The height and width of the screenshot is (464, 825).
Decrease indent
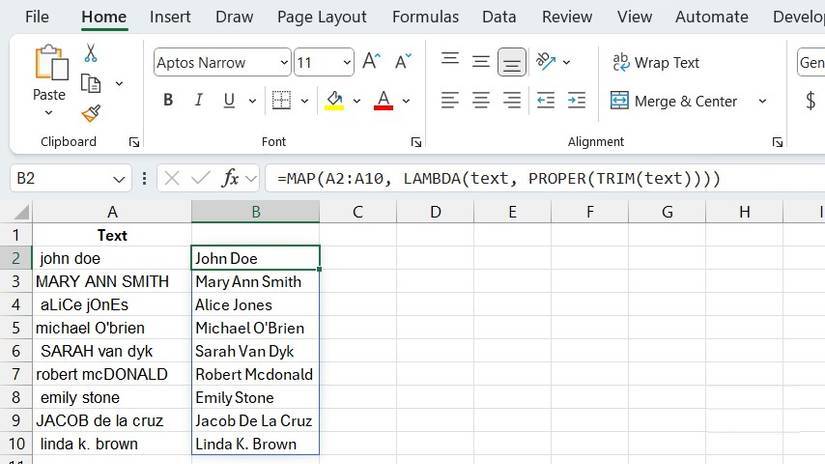pyautogui.click(x=546, y=100)
